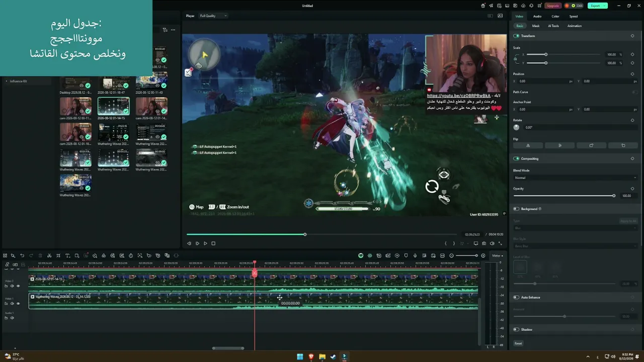Enable the Shadow switch
This screenshot has width=644, height=362.
tap(516, 329)
